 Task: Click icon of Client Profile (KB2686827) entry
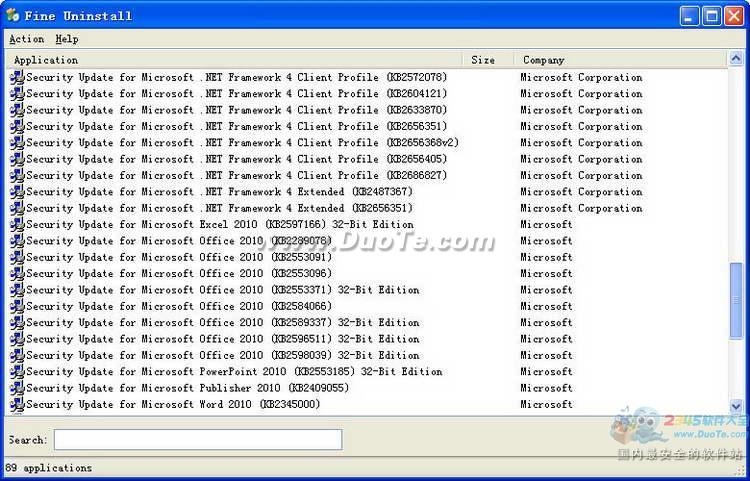(x=17, y=175)
